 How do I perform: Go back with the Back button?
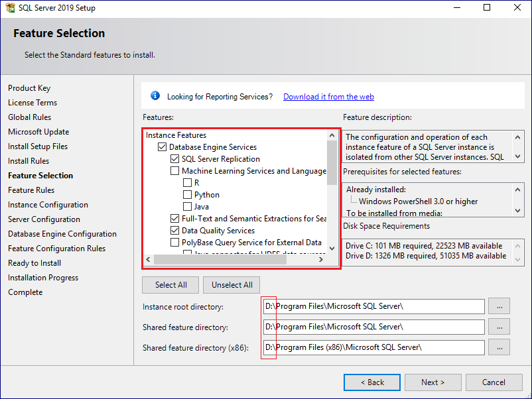click(x=372, y=382)
